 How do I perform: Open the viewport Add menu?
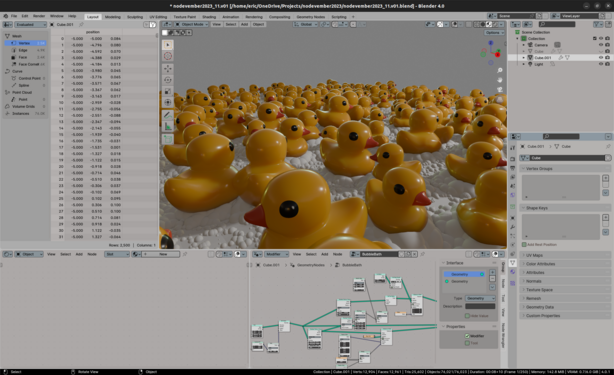244,24
